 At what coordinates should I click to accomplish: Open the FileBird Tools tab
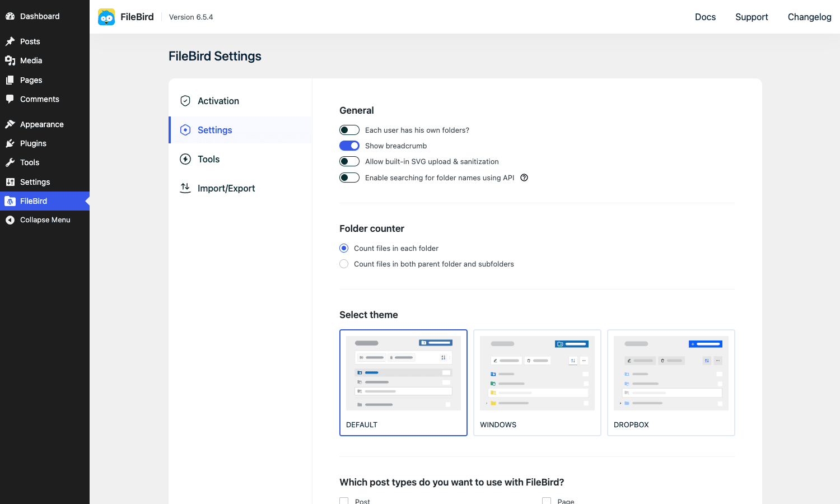(x=240, y=159)
